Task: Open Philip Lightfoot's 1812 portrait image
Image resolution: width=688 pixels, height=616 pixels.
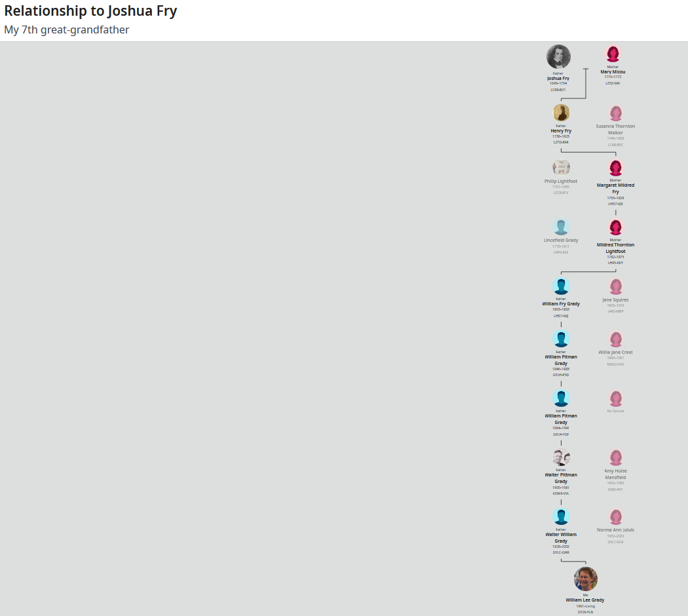Action: click(561, 168)
